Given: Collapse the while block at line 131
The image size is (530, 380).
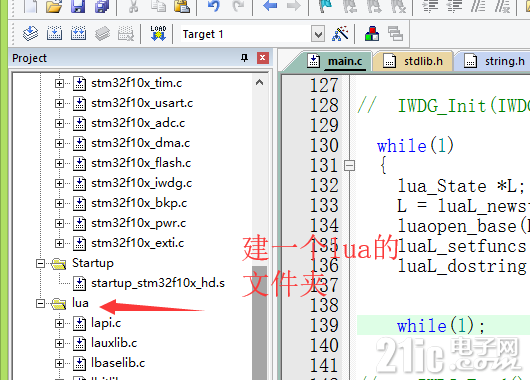Looking at the screenshot, I should coord(349,166).
